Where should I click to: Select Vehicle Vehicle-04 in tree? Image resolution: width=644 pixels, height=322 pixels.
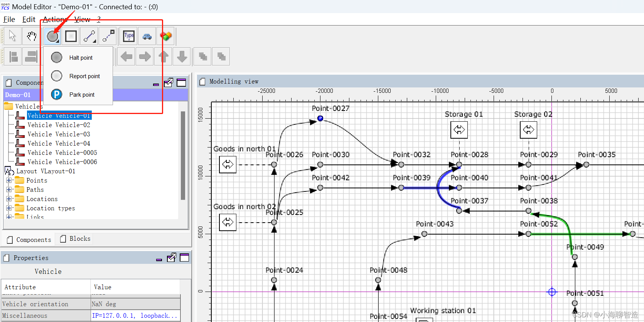tap(59, 143)
